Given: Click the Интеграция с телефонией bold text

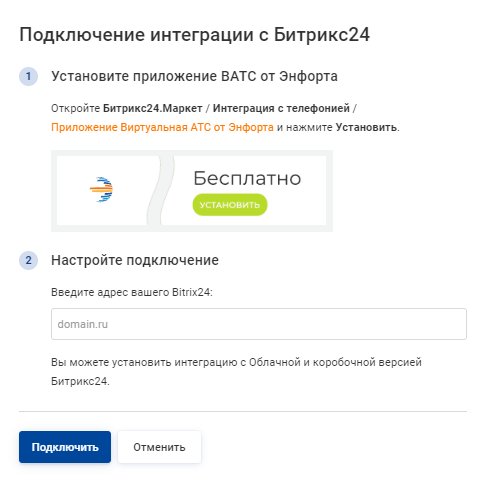Looking at the screenshot, I should click(281, 108).
